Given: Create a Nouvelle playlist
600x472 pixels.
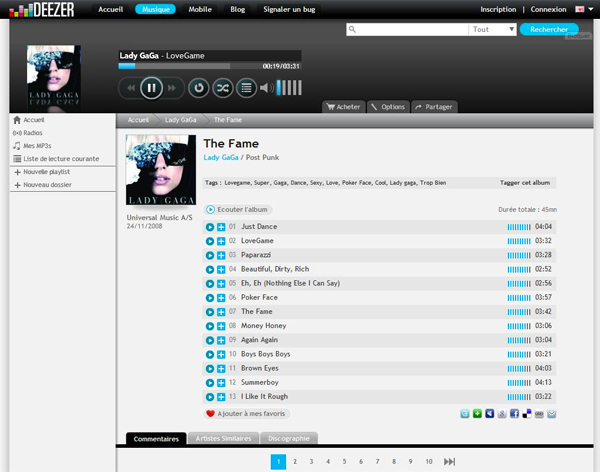Looking at the screenshot, I should click(x=42, y=172).
